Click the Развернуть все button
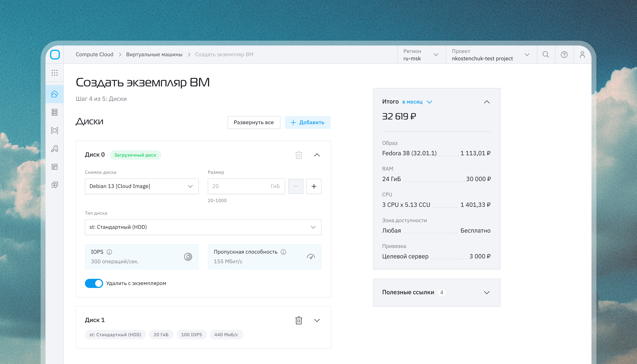 [254, 122]
